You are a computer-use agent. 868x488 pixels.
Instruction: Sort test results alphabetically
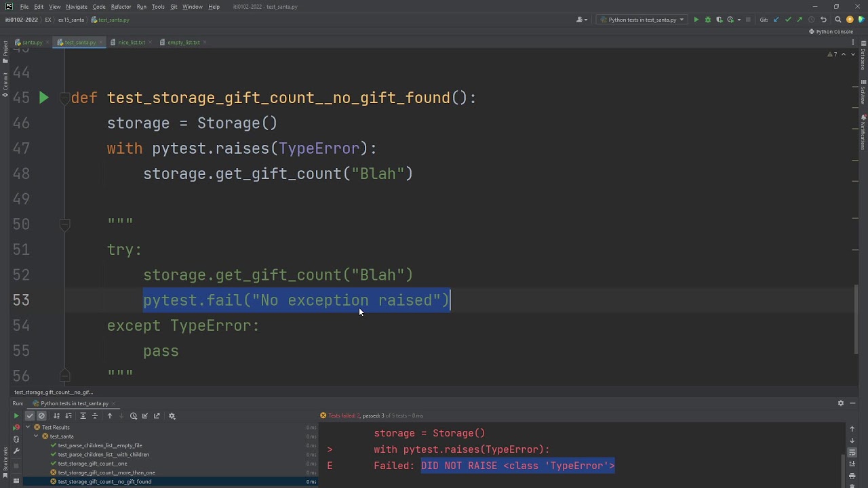(56, 415)
